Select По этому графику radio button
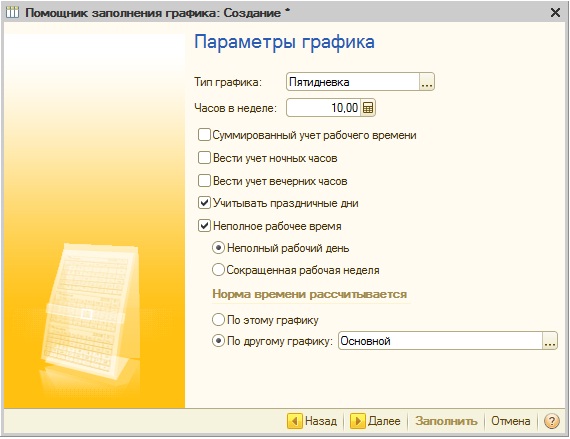Image resolution: width=570 pixels, height=439 pixels. pos(218,319)
